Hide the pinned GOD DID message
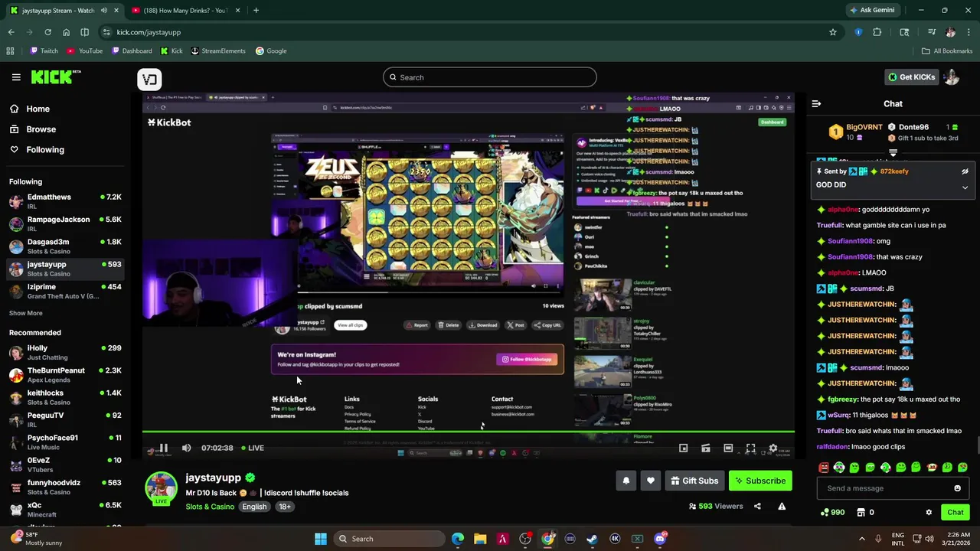This screenshot has height=551, width=980. (965, 171)
